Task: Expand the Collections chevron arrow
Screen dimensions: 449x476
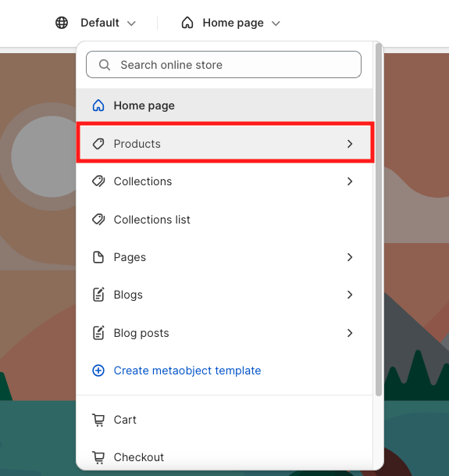Action: tap(350, 181)
